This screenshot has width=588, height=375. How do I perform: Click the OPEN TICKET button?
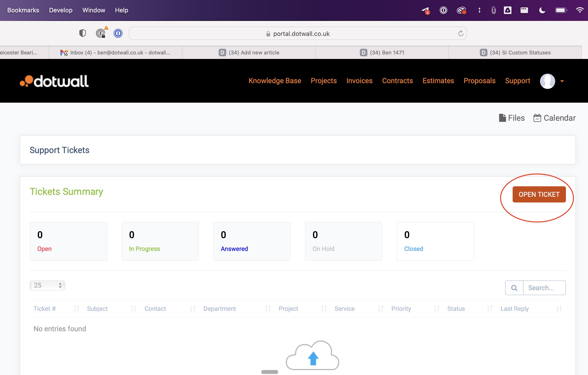click(x=539, y=194)
